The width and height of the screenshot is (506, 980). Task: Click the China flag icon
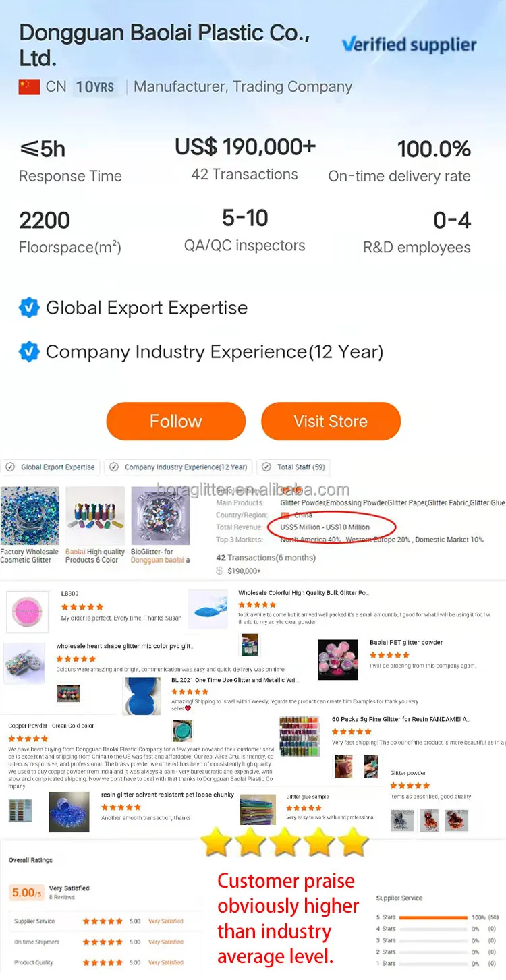point(29,87)
